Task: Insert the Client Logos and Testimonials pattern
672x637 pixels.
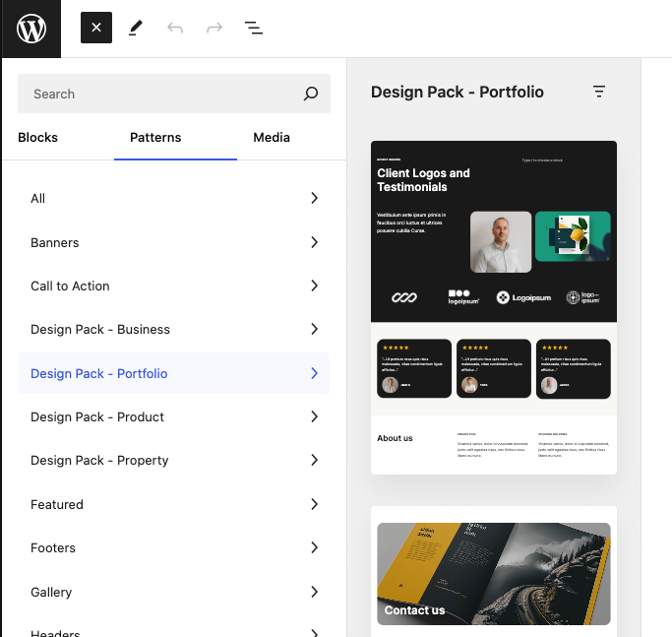Action: tap(494, 307)
